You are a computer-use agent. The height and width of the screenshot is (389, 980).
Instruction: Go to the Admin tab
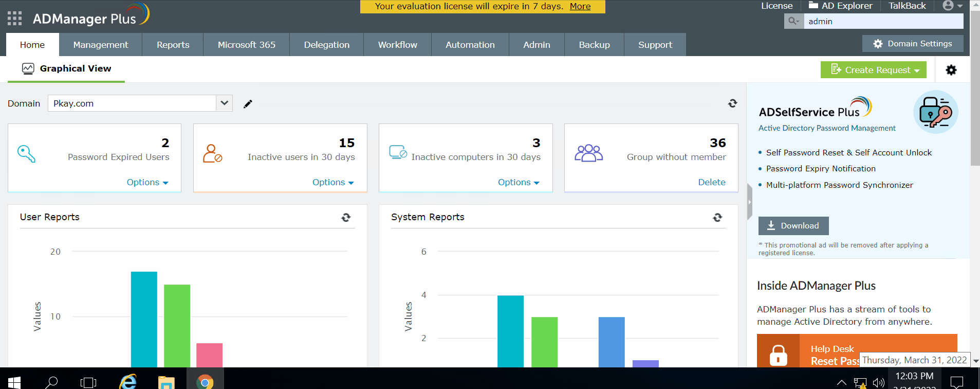537,45
